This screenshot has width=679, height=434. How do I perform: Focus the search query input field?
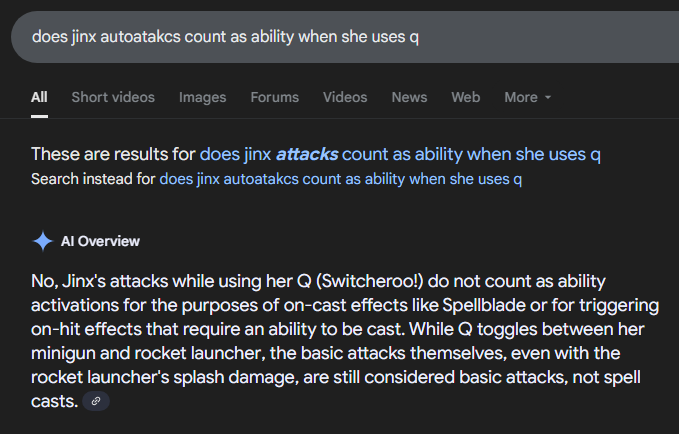300,37
